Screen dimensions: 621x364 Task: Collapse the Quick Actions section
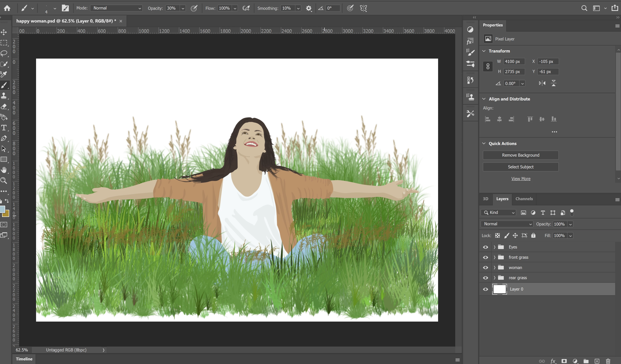[484, 143]
